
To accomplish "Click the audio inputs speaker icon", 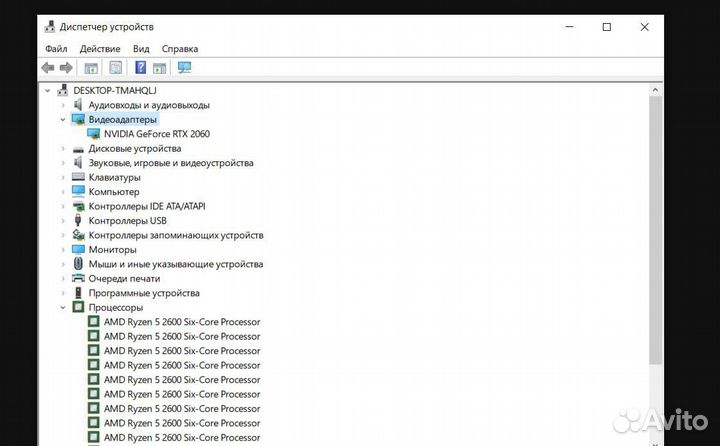I will pos(78,105).
